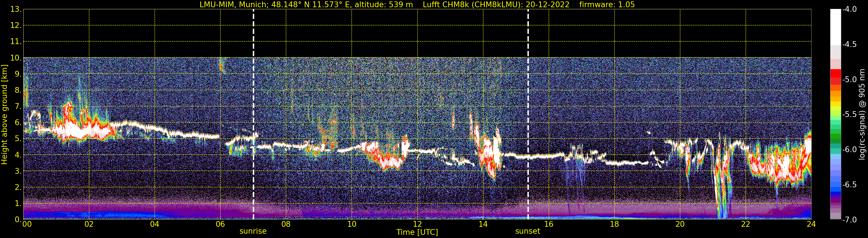Click the "12" tick label on the time axis
This screenshot has width=868, height=238.
pyautogui.click(x=417, y=224)
